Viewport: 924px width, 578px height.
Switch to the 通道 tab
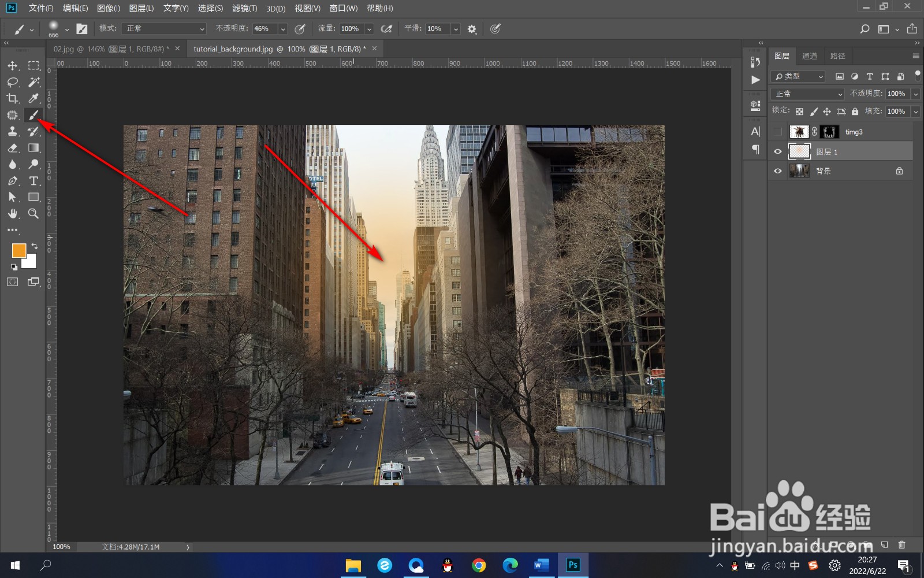click(810, 56)
